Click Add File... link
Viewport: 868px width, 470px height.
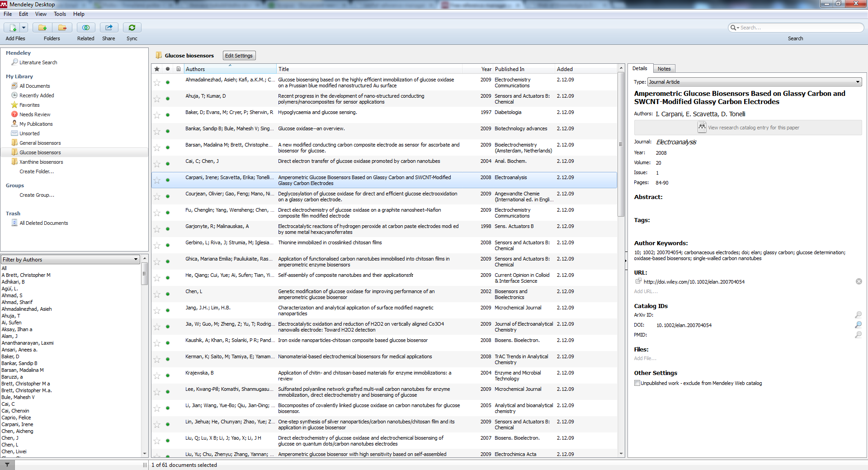[x=645, y=358]
